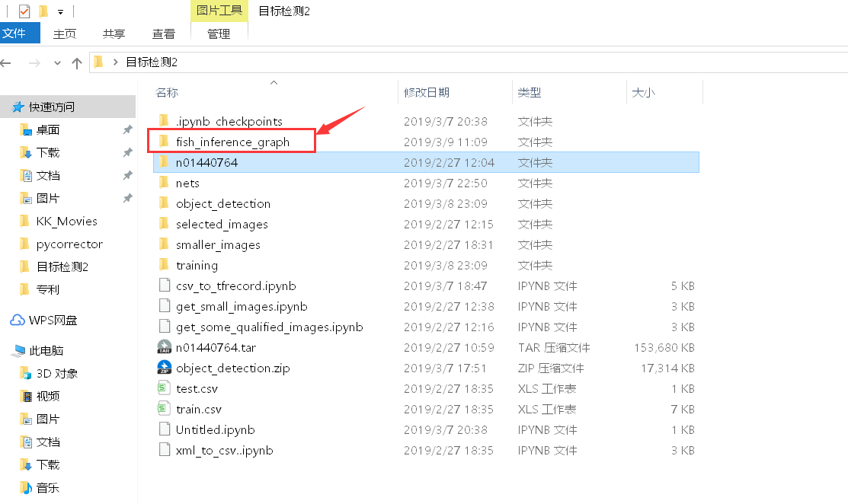Switch to the 主页 ribbon tab
The image size is (848, 504).
point(65,34)
